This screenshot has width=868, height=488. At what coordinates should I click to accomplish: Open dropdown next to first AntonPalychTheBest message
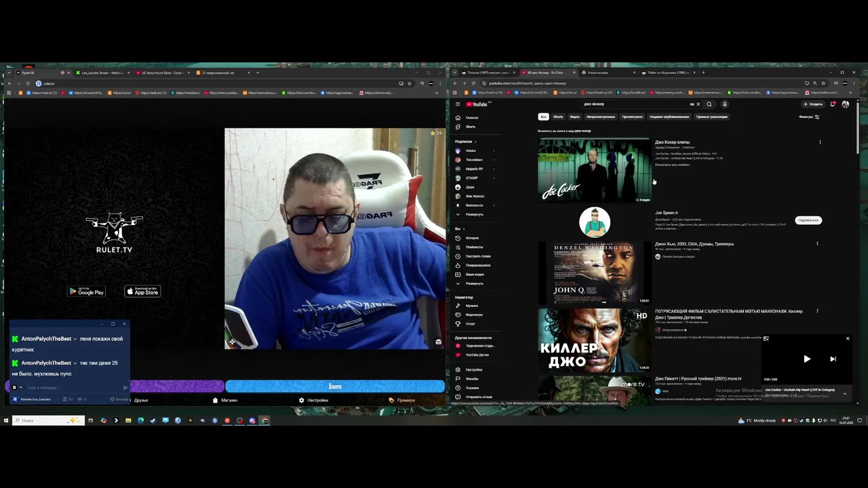point(75,339)
